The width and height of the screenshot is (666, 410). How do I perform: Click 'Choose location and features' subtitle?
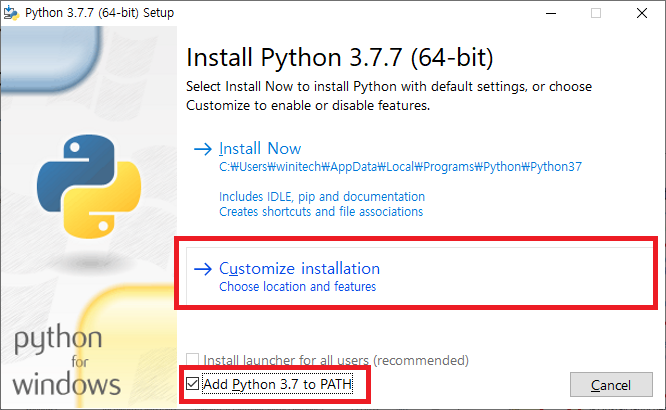pyautogui.click(x=297, y=286)
